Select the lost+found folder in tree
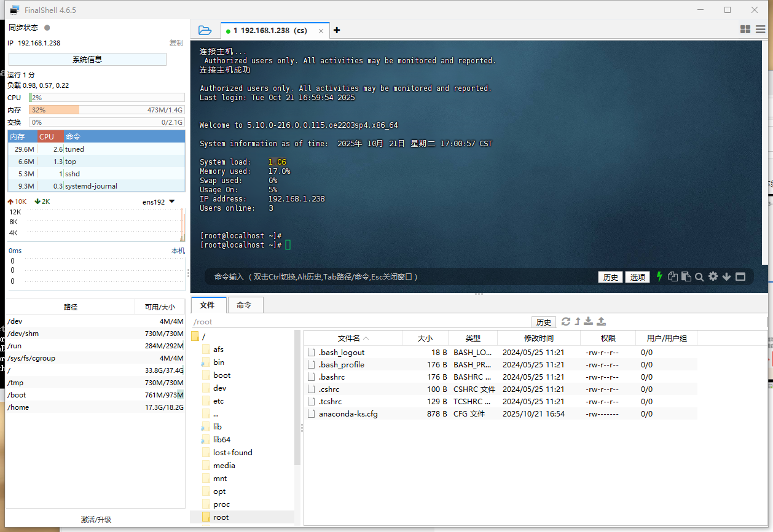 [232, 453]
